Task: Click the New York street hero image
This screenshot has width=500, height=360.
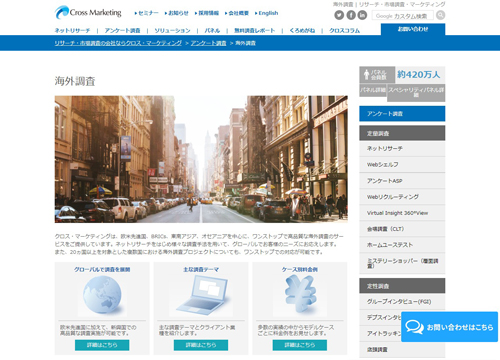Action: tap(201, 159)
